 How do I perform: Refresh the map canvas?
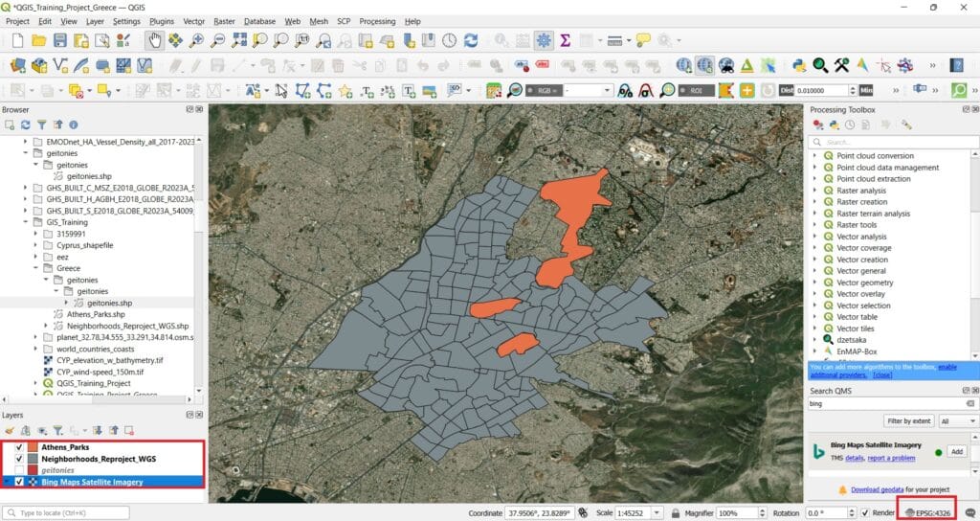pyautogui.click(x=471, y=40)
